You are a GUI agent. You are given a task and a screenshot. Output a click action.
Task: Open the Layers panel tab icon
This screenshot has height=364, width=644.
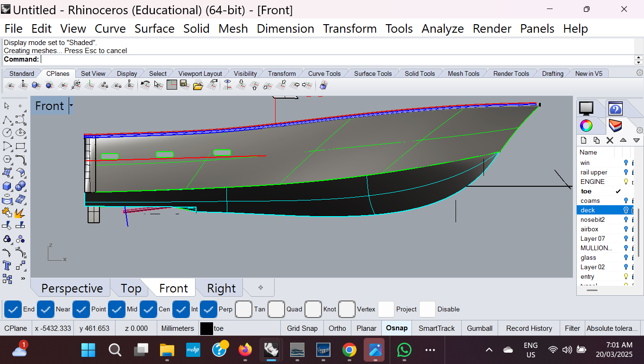615,126
